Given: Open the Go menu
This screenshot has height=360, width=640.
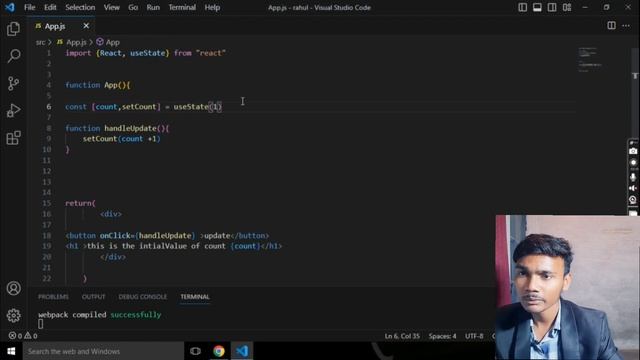Looking at the screenshot, I should click(133, 7).
